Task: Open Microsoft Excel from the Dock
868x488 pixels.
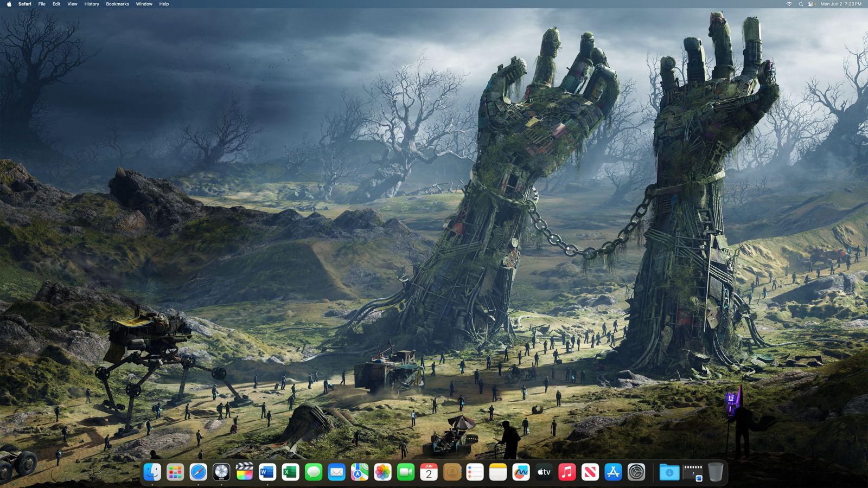Action: pos(290,472)
